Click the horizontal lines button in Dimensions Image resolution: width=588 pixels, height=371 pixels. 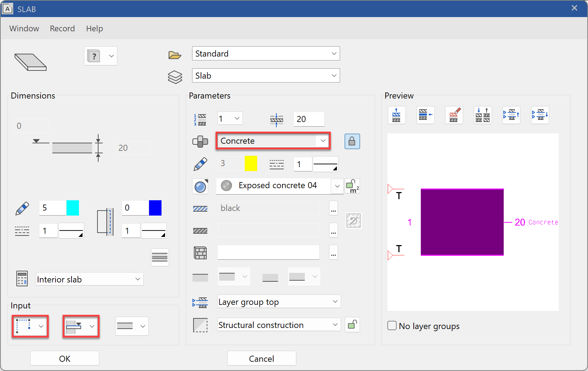coord(160,257)
